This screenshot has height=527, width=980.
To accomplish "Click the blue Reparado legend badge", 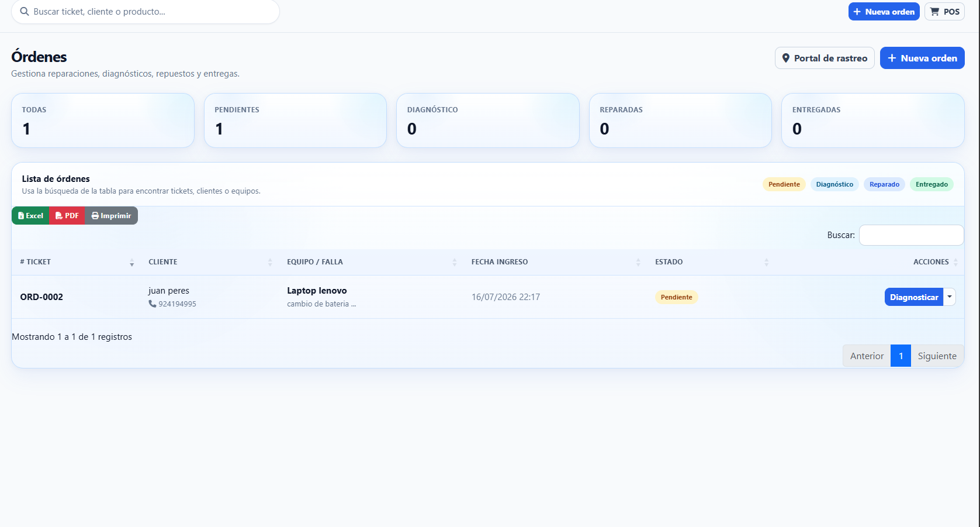I will coord(884,184).
